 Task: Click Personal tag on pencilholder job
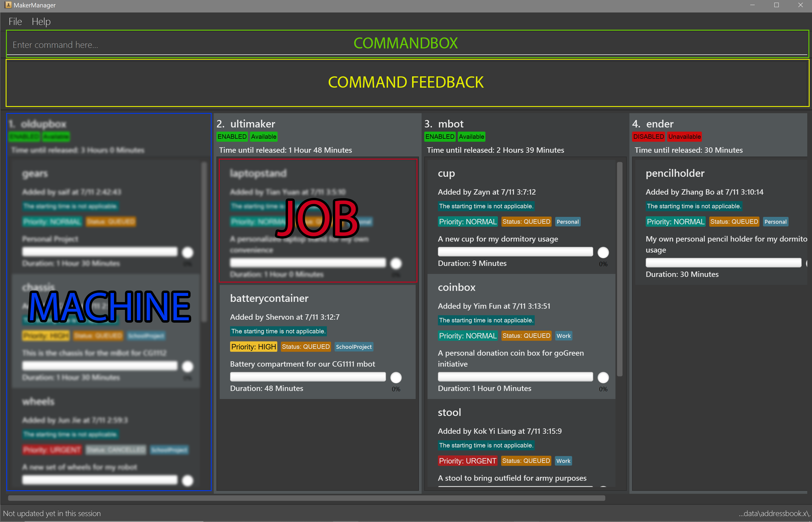775,222
